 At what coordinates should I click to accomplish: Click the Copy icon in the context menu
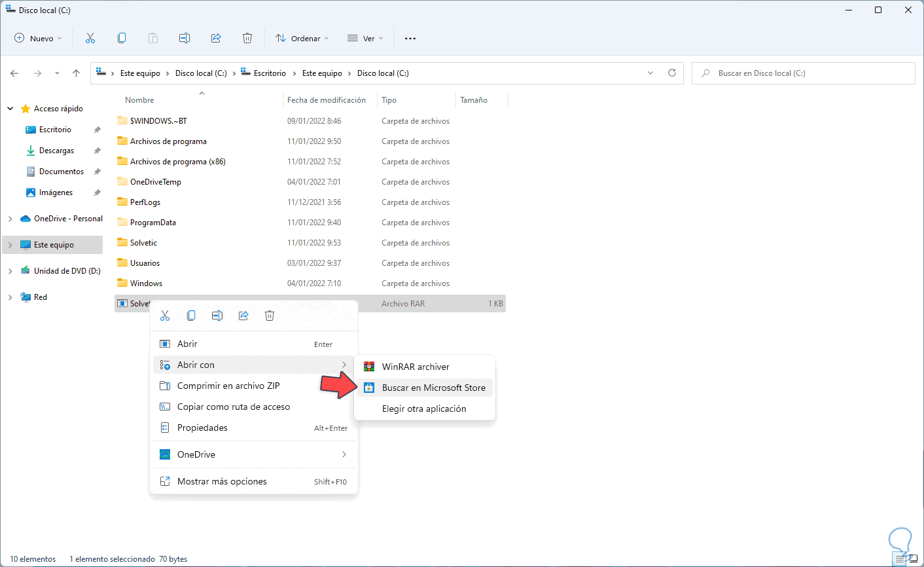[x=191, y=316]
